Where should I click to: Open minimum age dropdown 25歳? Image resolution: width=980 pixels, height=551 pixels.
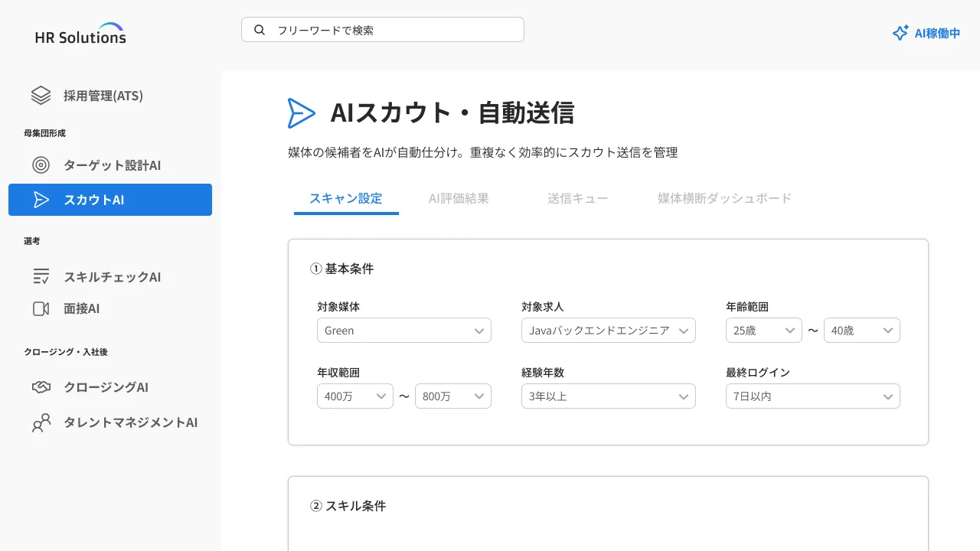tap(764, 331)
